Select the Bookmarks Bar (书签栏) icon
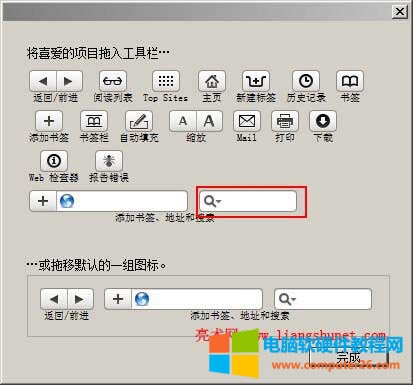The width and height of the screenshot is (413, 385). click(x=94, y=121)
